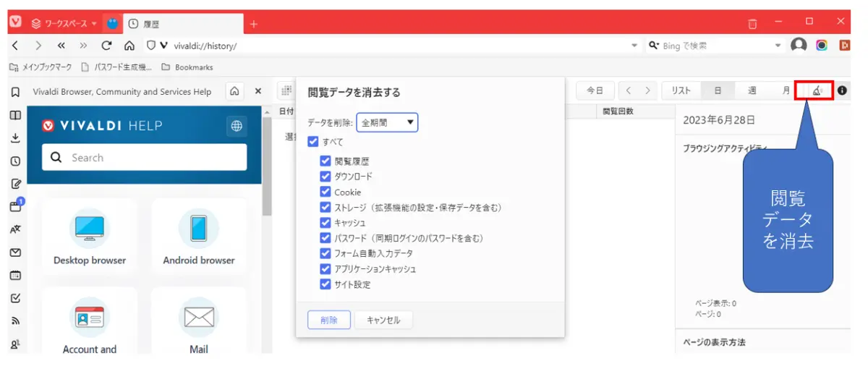Screen dimensions: 868x382
Task: Uncheck the アプリケーションキャッシュ checkbox
Action: click(x=325, y=269)
